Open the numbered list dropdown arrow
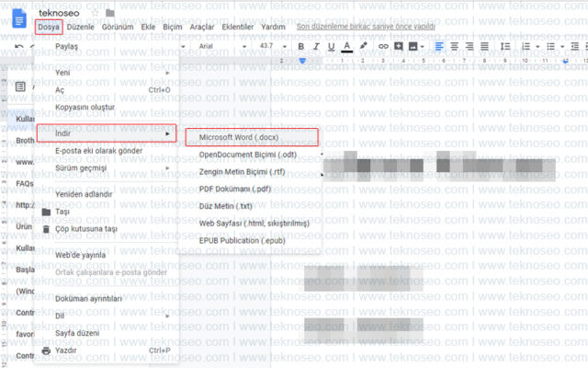588x368 pixels. [x=537, y=47]
